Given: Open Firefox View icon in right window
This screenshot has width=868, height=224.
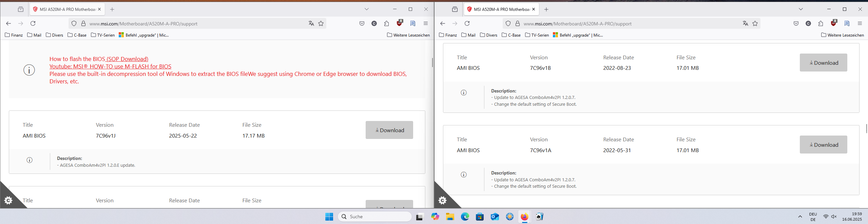Looking at the screenshot, I should pos(455,9).
